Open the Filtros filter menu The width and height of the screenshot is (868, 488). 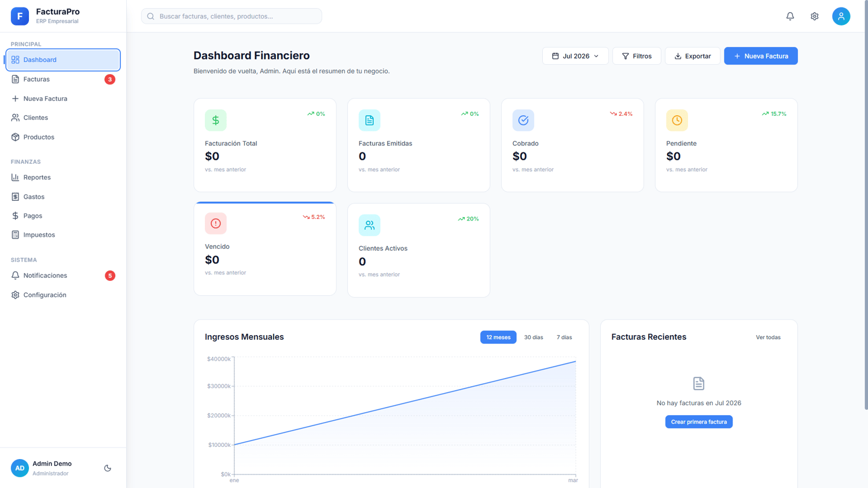click(637, 56)
